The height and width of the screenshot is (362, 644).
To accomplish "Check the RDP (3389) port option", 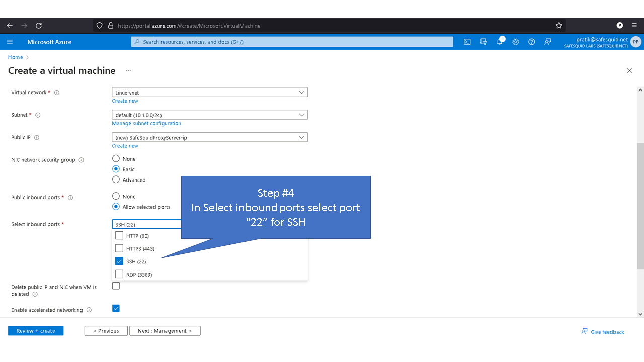I will [119, 274].
